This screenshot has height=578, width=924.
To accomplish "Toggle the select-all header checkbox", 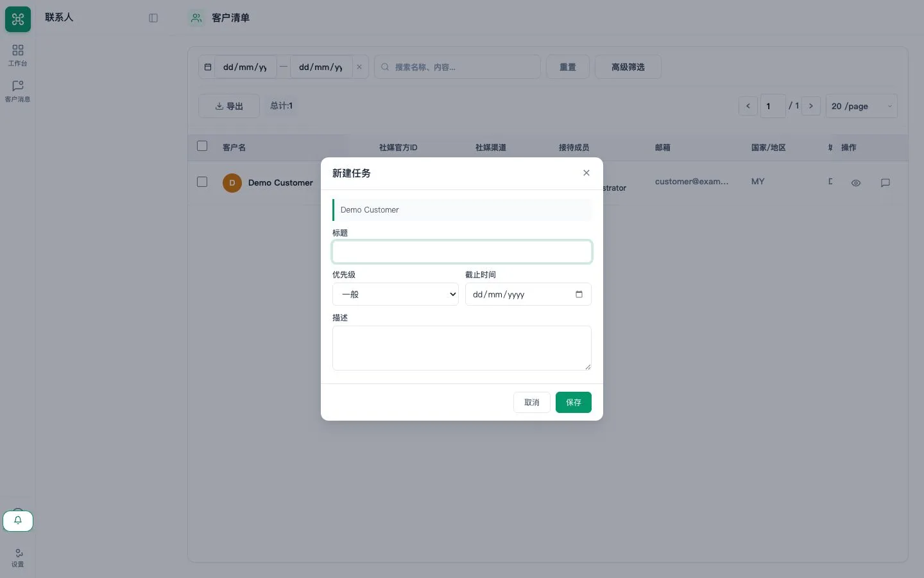I will pyautogui.click(x=202, y=146).
